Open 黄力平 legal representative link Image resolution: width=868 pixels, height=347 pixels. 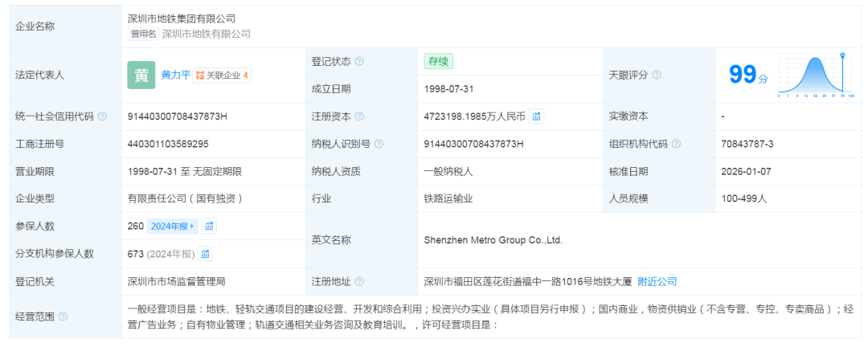click(175, 76)
